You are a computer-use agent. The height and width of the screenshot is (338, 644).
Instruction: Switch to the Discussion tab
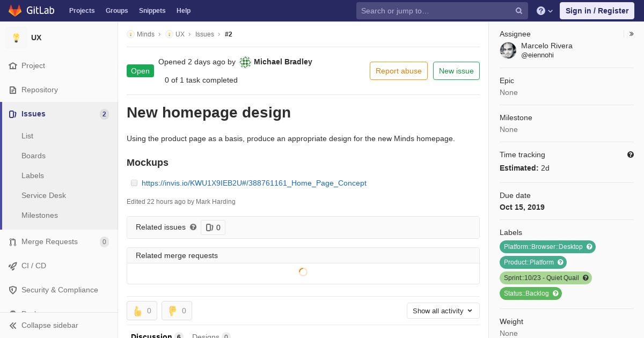coord(157,335)
